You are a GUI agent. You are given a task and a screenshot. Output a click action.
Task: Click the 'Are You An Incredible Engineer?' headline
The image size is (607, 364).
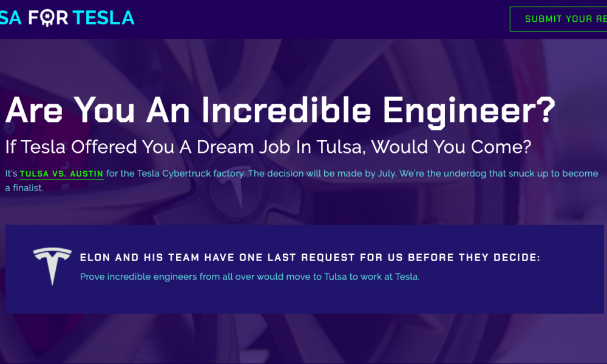(280, 110)
